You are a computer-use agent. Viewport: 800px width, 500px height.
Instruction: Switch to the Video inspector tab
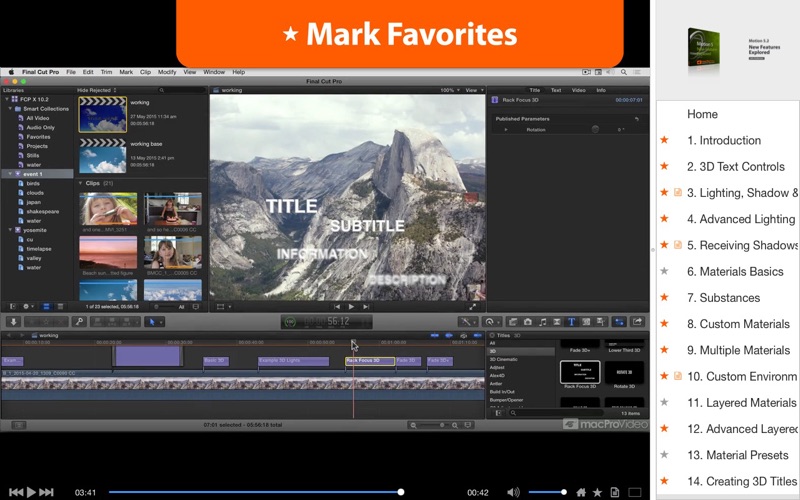point(579,90)
